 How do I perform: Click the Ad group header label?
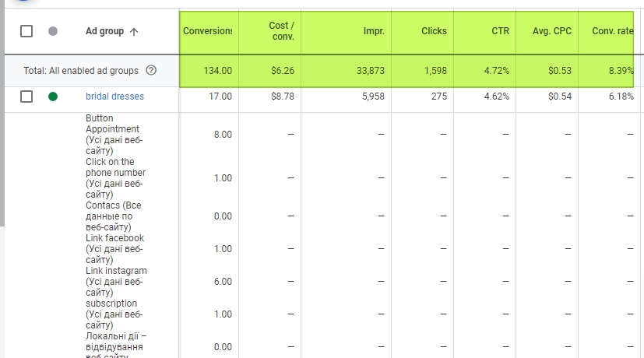click(104, 32)
